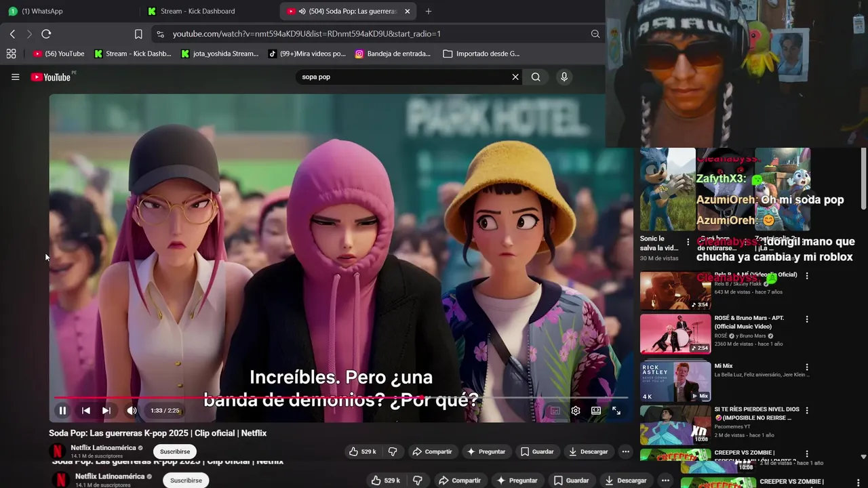
Task: Expand the Importado desde G... bookmark folder
Action: pos(481,54)
